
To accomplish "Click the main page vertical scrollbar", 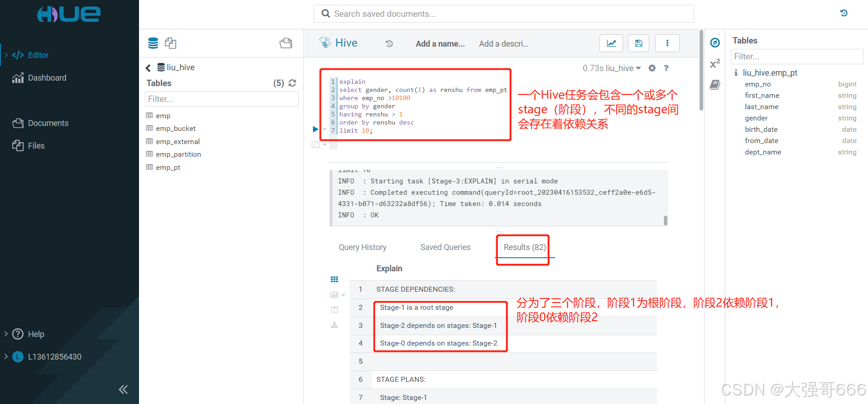I will (701, 70).
